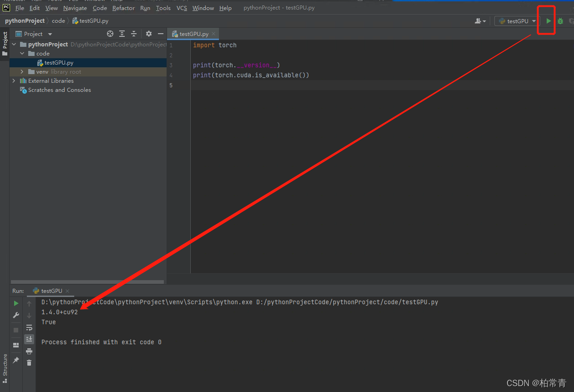Open the Navigate menu
Image resolution: width=574 pixels, height=392 pixels.
click(x=76, y=8)
